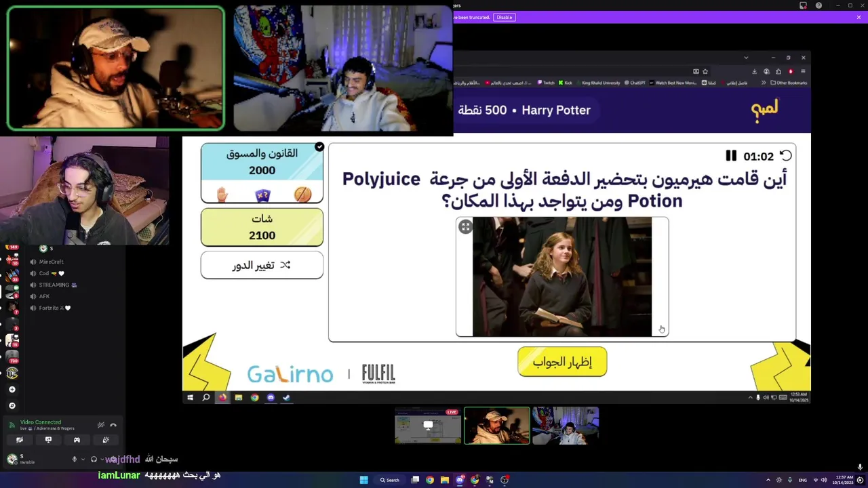
Task: Join the MineCraft voice channel
Action: pyautogui.click(x=52, y=262)
